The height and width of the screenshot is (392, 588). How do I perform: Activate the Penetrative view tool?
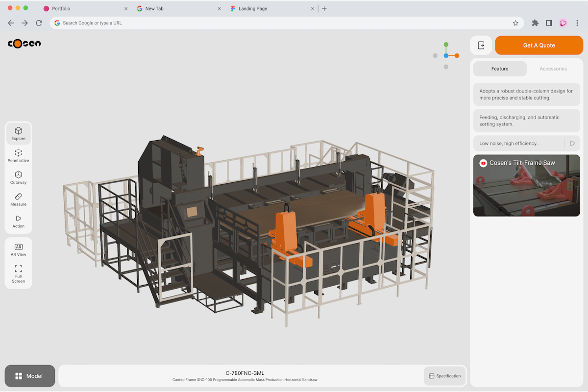point(18,156)
